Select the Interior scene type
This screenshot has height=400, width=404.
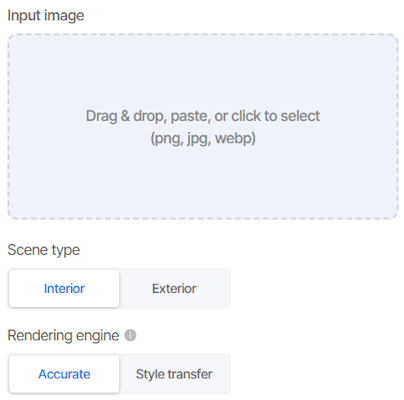(64, 288)
